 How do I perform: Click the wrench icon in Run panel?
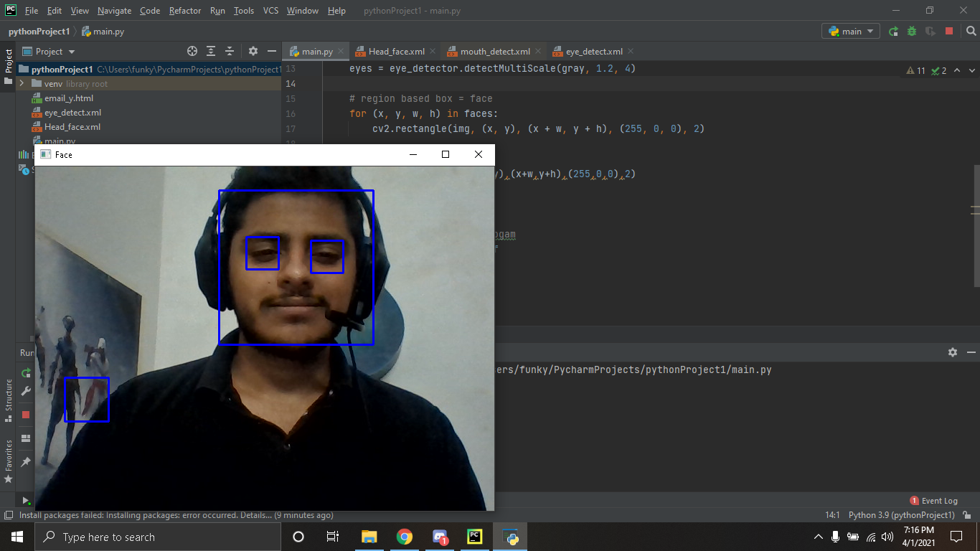[26, 391]
